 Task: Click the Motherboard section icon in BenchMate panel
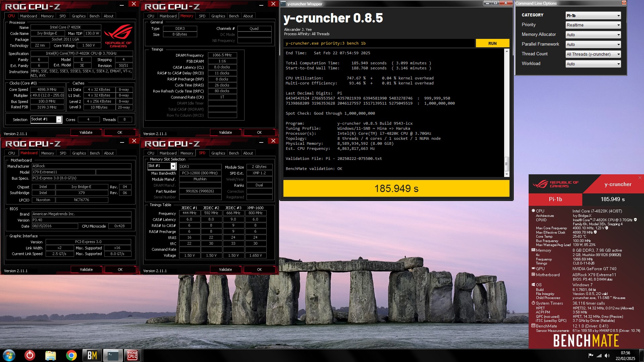click(533, 275)
